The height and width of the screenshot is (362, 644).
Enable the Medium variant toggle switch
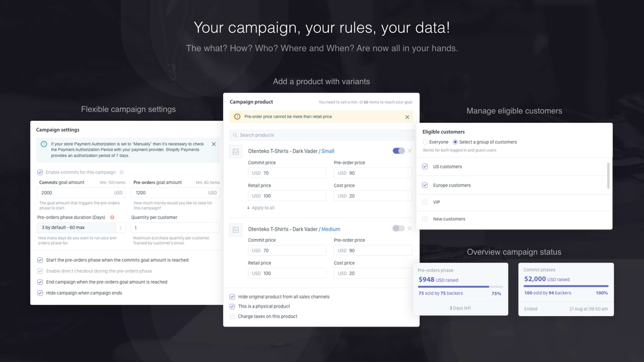pyautogui.click(x=398, y=228)
